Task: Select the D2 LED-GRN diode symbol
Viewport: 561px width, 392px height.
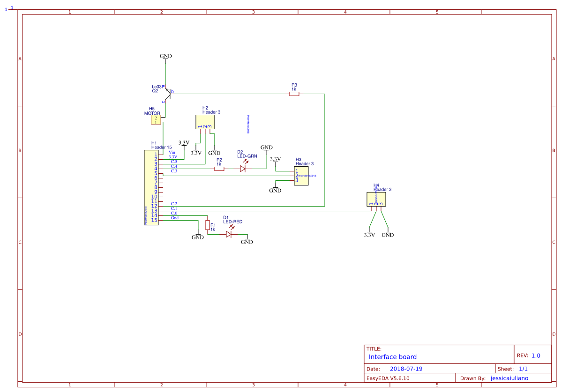Action: [x=244, y=168]
